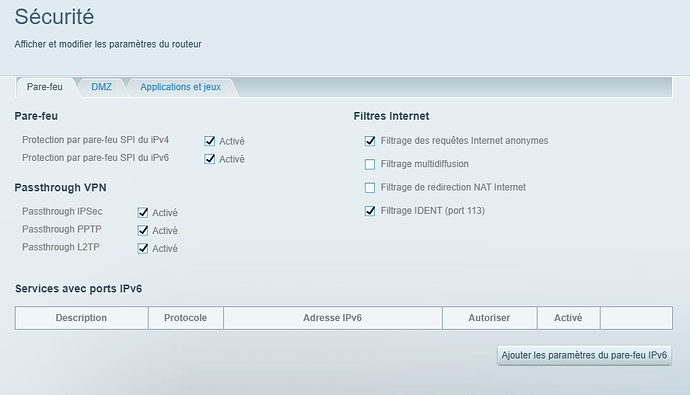
Task: Click the Services avec ports IPv6 heading
Action: click(79, 289)
